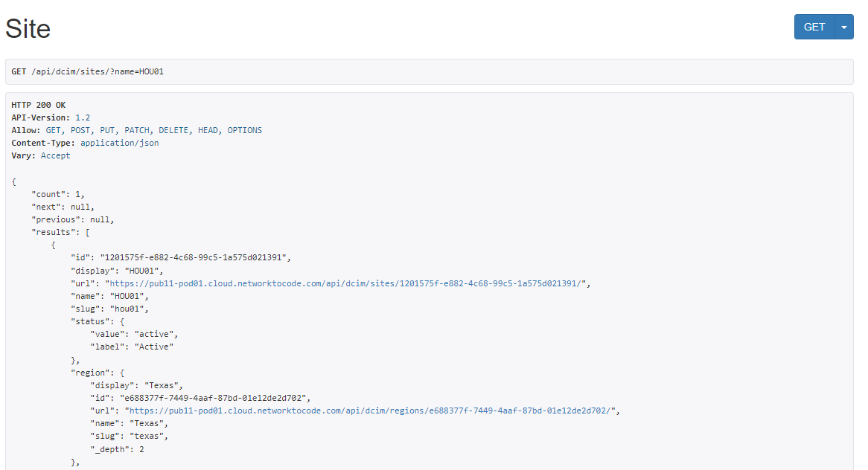Click the status "label": "Active" line
The image size is (868, 470).
pos(132,347)
